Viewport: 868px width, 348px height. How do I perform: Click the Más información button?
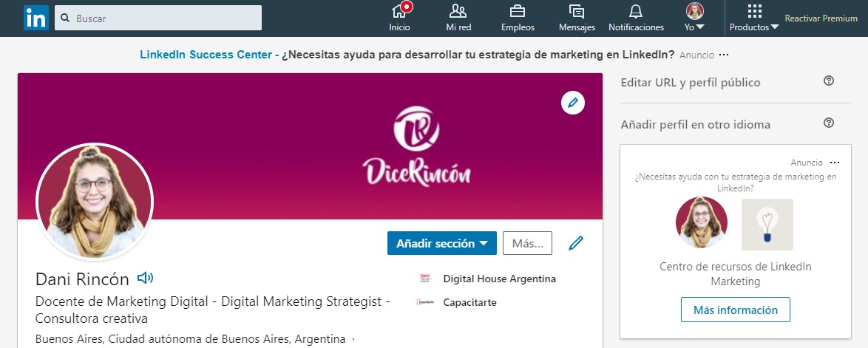click(735, 310)
